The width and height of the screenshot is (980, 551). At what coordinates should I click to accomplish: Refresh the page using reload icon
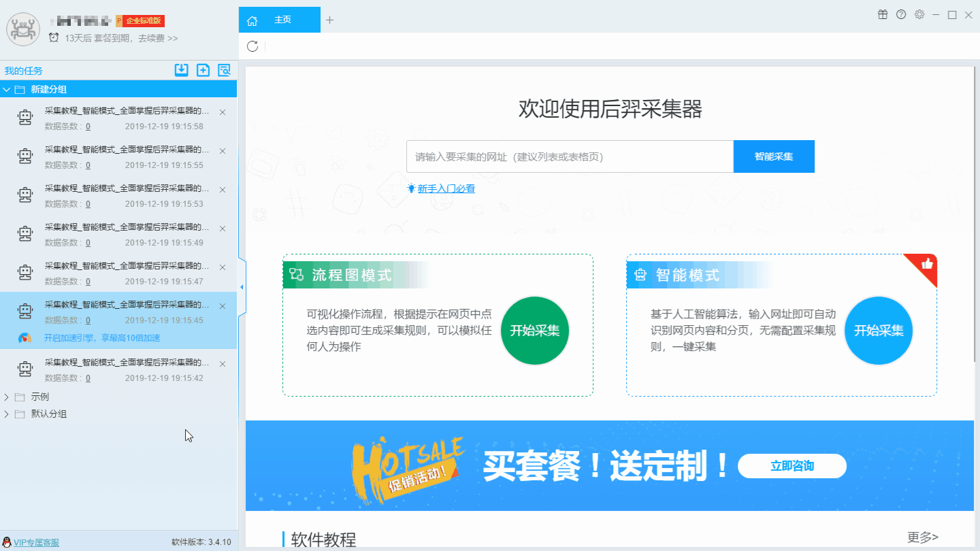(252, 46)
